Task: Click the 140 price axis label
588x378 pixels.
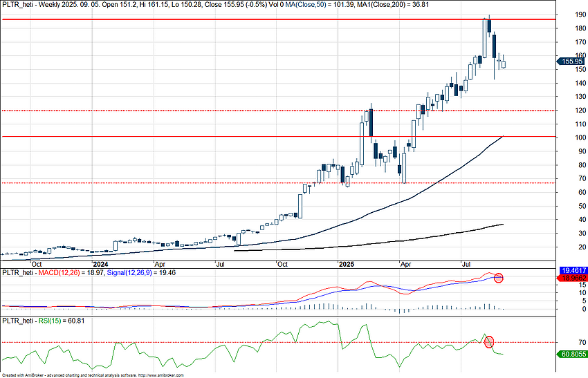Action: point(581,83)
